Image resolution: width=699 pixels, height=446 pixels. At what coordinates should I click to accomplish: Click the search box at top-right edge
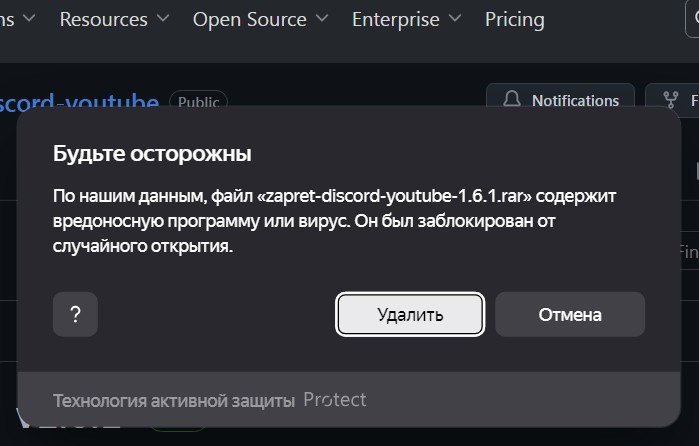tap(692, 18)
